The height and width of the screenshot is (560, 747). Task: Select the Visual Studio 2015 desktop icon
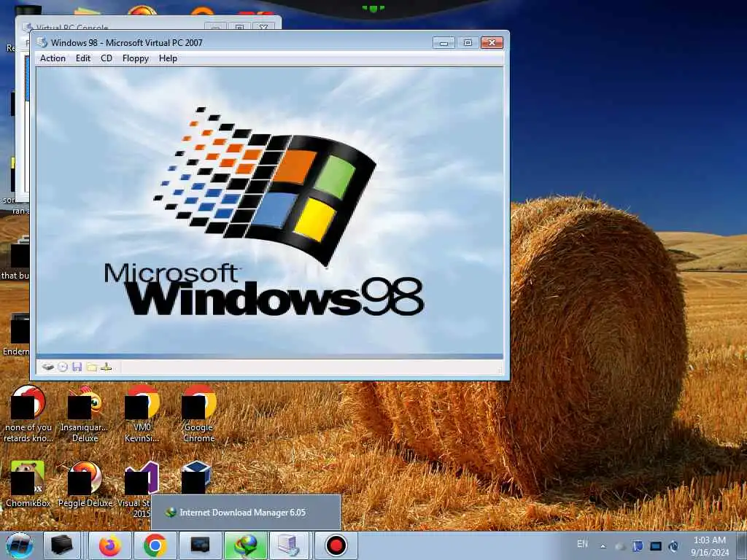click(138, 489)
